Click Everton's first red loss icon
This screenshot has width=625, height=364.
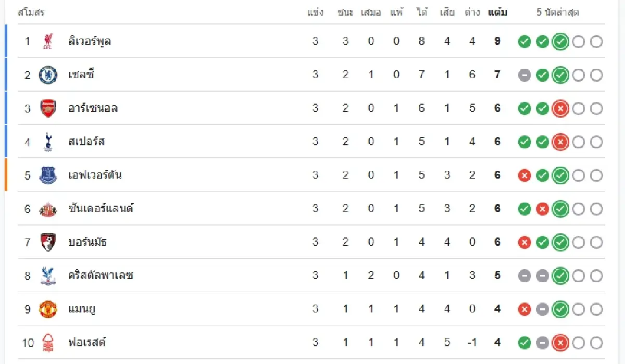[x=524, y=175]
